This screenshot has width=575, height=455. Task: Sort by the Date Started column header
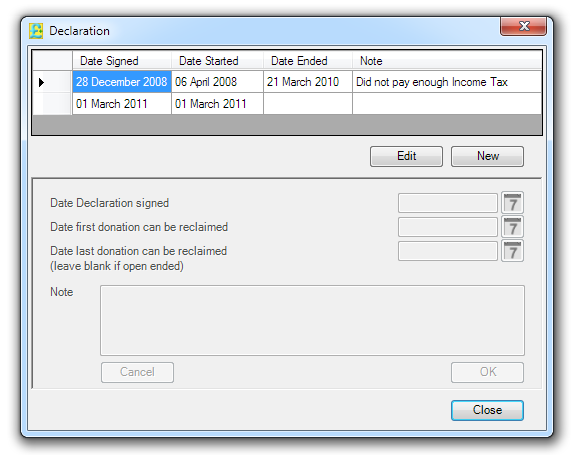click(217, 61)
